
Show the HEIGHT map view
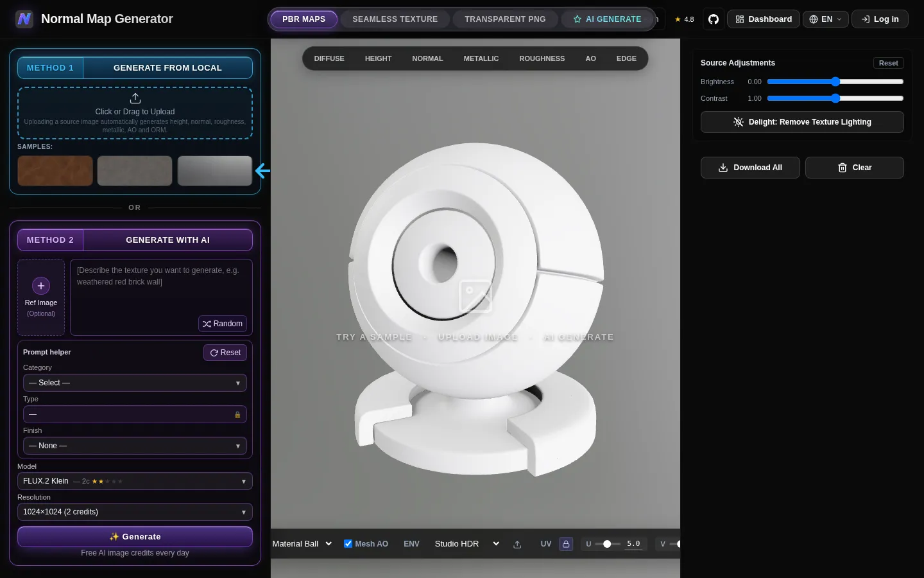(x=378, y=58)
